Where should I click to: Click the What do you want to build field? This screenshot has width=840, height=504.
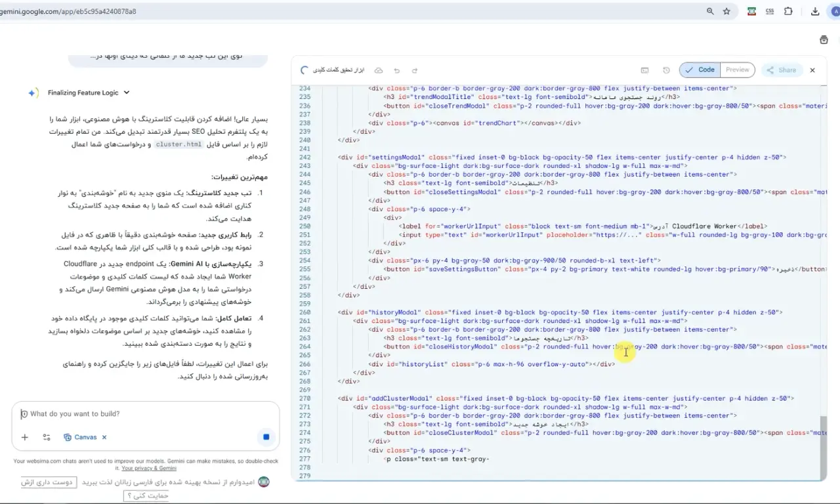click(x=144, y=414)
